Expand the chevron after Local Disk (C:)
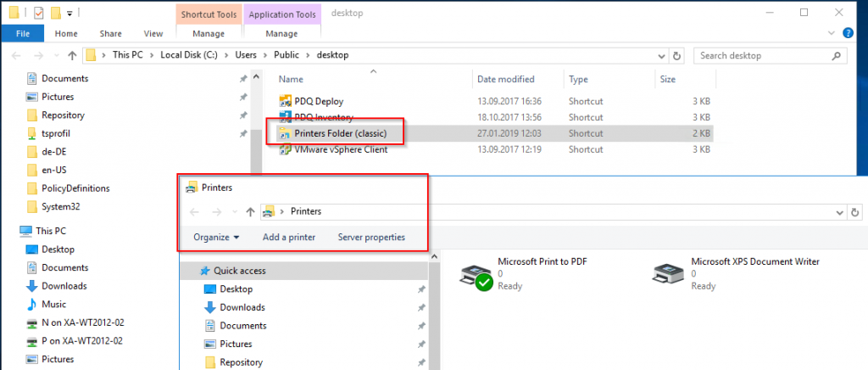Image resolution: width=868 pixels, height=370 pixels. 228,55
